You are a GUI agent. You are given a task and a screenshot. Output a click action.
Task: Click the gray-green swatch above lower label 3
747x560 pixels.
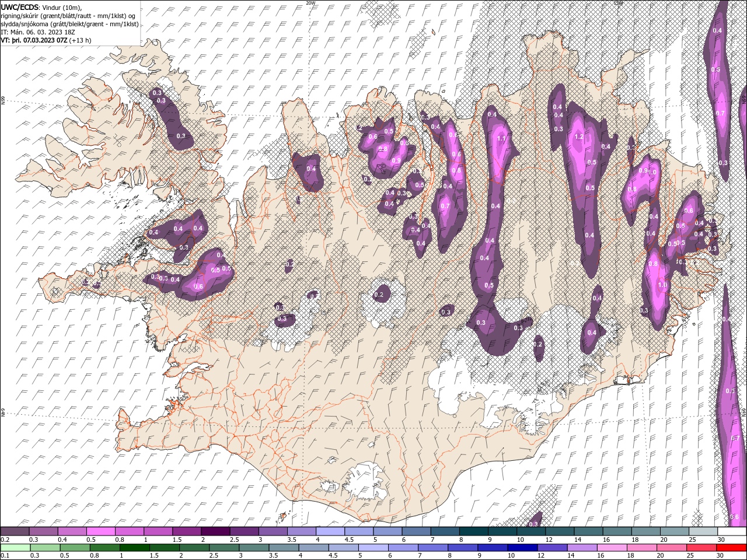254,548
